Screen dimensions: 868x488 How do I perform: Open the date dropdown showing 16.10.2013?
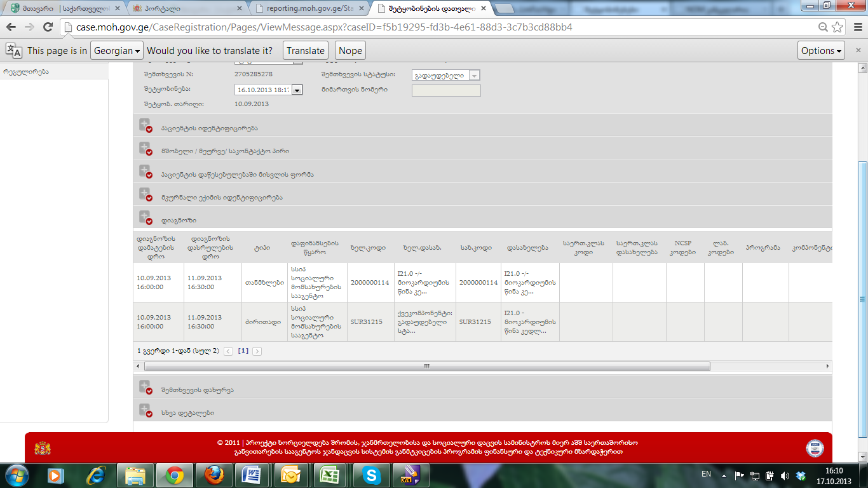tap(296, 90)
